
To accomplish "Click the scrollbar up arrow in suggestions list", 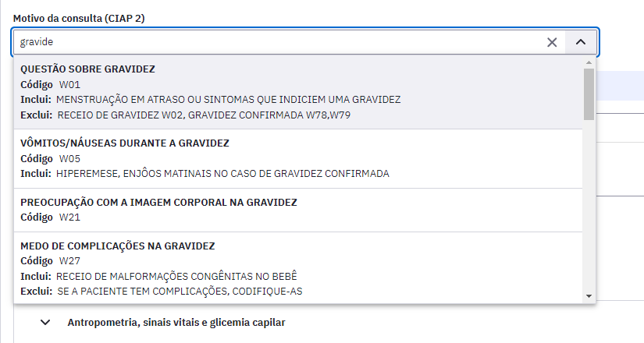I will [589, 63].
